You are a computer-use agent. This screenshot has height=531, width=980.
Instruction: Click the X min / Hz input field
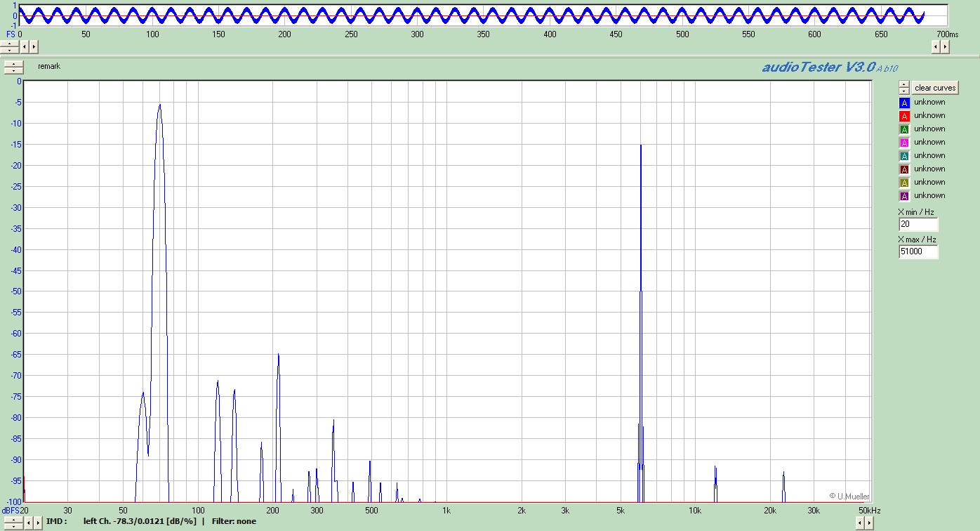point(918,224)
